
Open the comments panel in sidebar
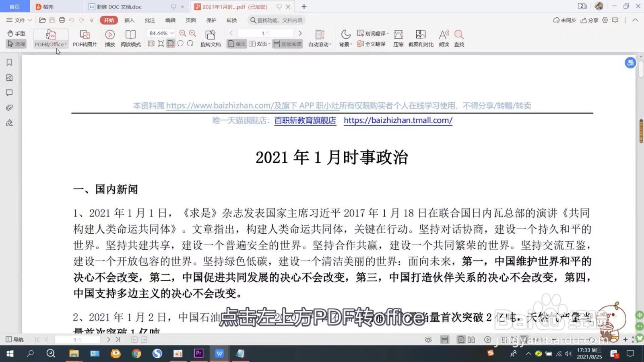(9, 93)
